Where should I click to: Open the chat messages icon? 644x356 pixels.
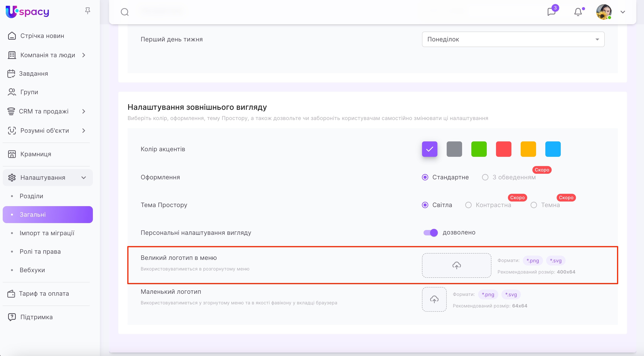[x=551, y=12]
